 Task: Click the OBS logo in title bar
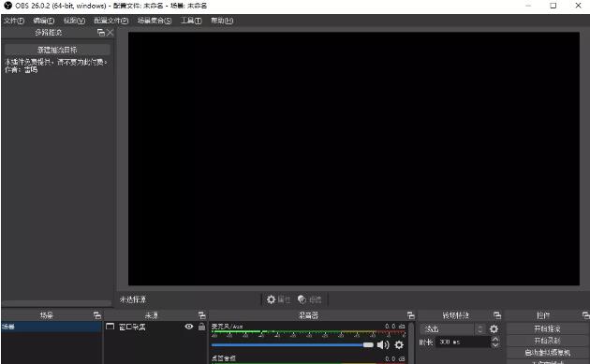coord(7,6)
